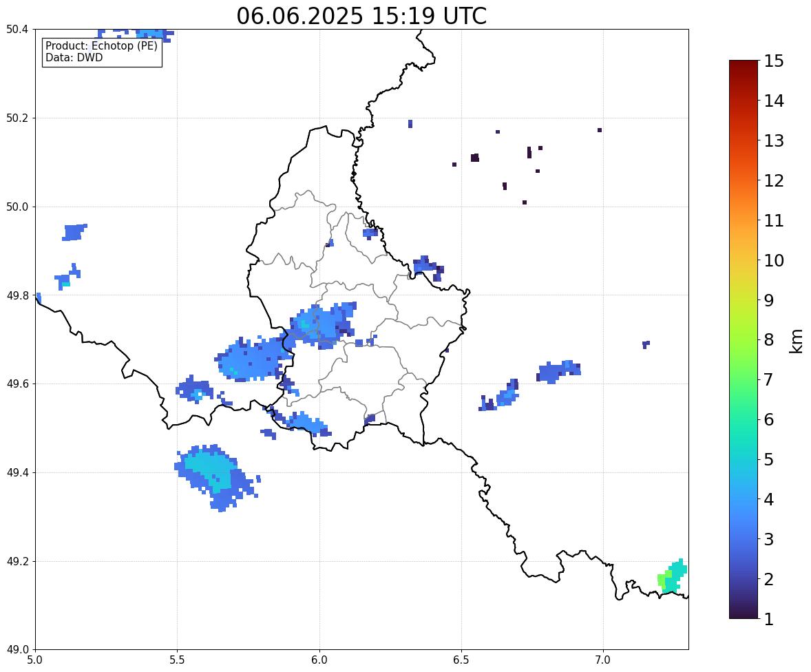Screen dimensions: 811x672
Task: Click colorbar tick label '8'
Action: pyautogui.click(x=769, y=340)
